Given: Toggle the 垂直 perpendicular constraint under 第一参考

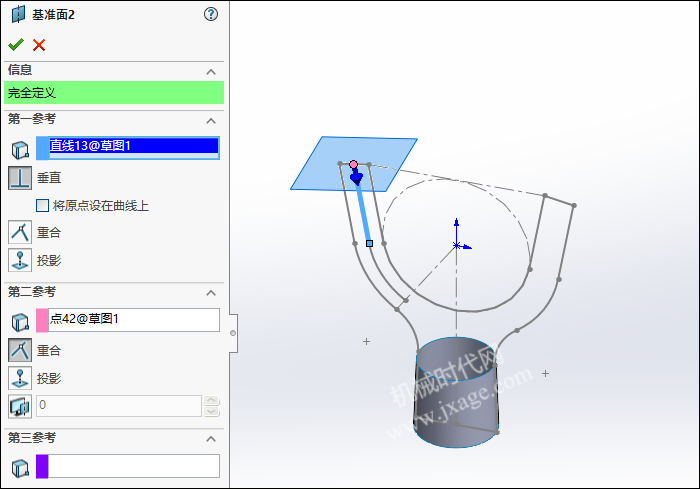Looking at the screenshot, I should click(x=20, y=178).
